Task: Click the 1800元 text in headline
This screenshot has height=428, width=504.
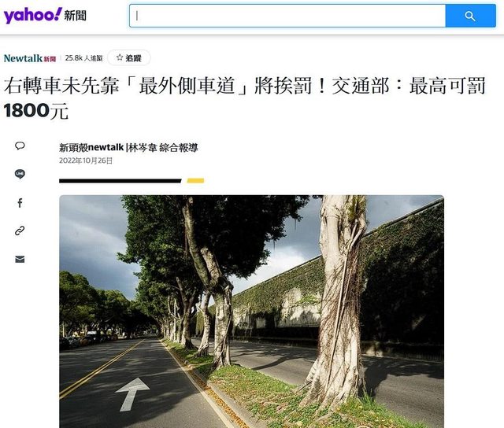Action: tap(36, 111)
